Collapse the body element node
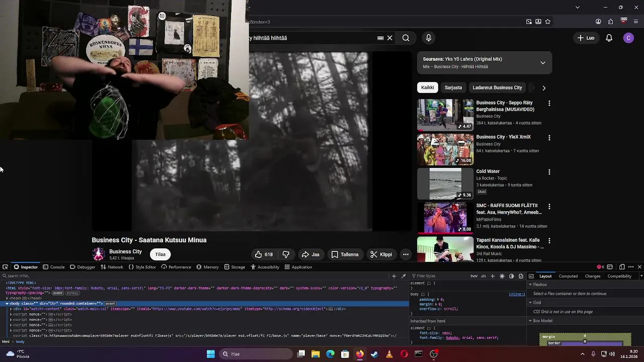Viewport: 644px width, 362px height. coord(7,304)
